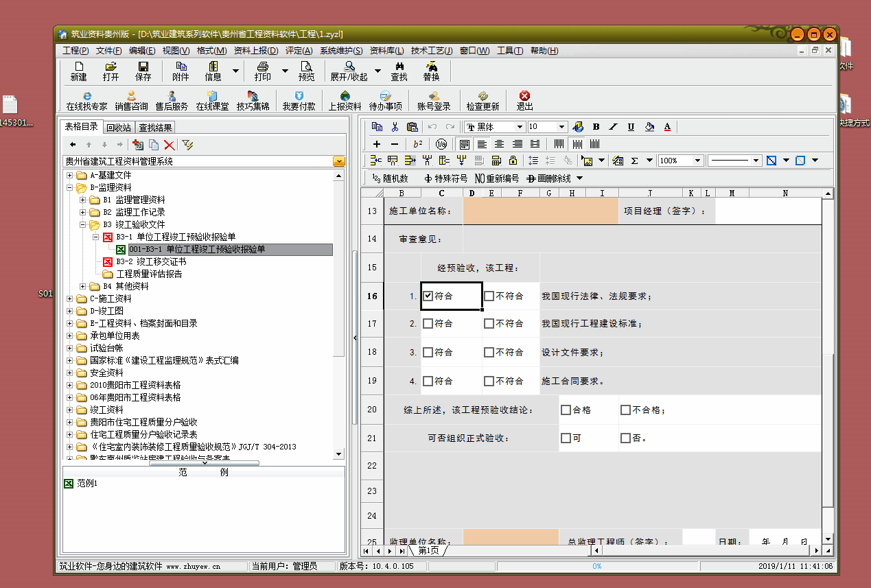
Task: Click red X delete icon in catalog toolbar
Action: (169, 145)
